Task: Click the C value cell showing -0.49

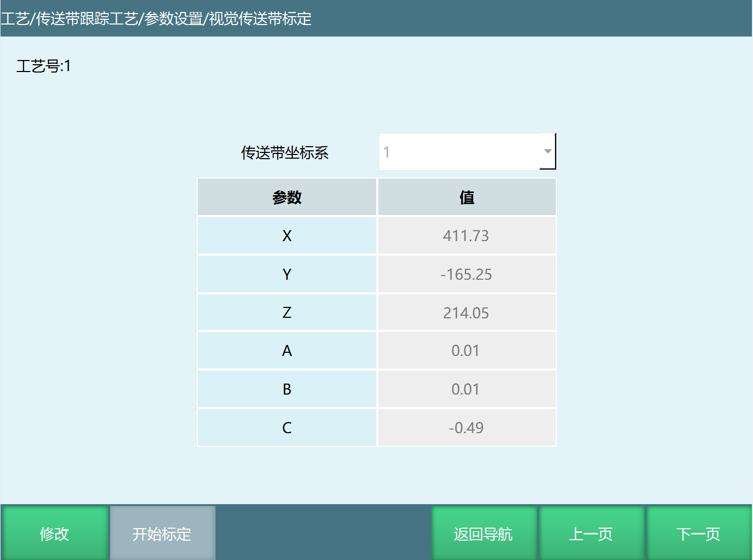Action: [467, 427]
